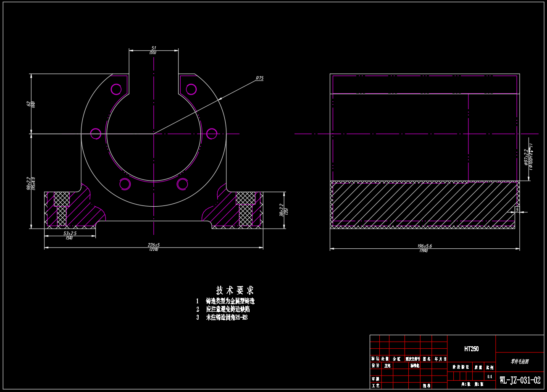
Task: Click technical requirement line 3 about R5-R8
Action: point(226,318)
